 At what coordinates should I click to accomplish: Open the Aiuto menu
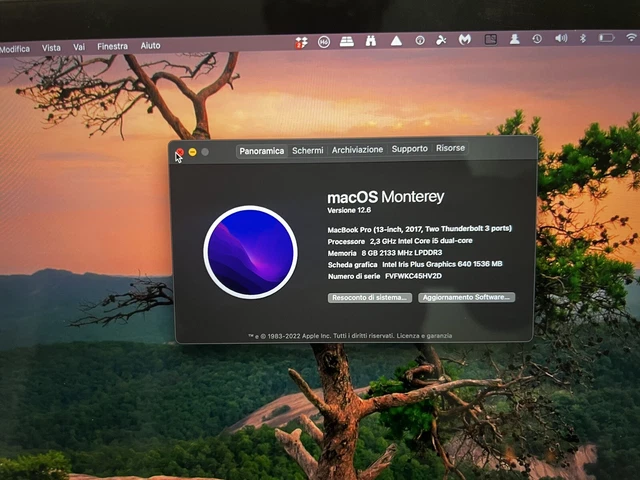(150, 46)
